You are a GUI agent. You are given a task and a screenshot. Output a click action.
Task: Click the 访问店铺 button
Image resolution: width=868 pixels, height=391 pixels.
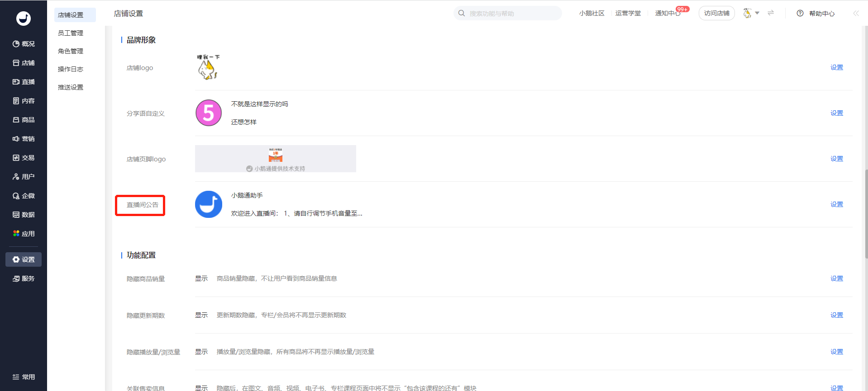tap(717, 13)
